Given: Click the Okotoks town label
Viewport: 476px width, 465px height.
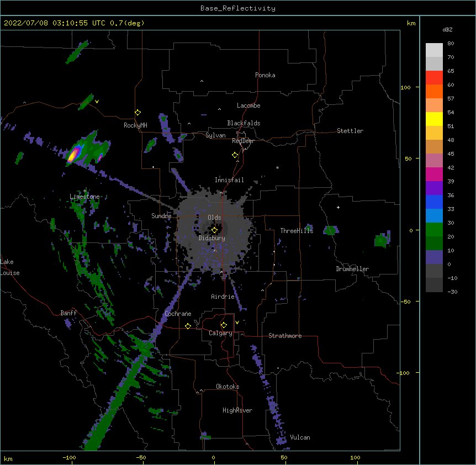Looking at the screenshot, I should (228, 387).
